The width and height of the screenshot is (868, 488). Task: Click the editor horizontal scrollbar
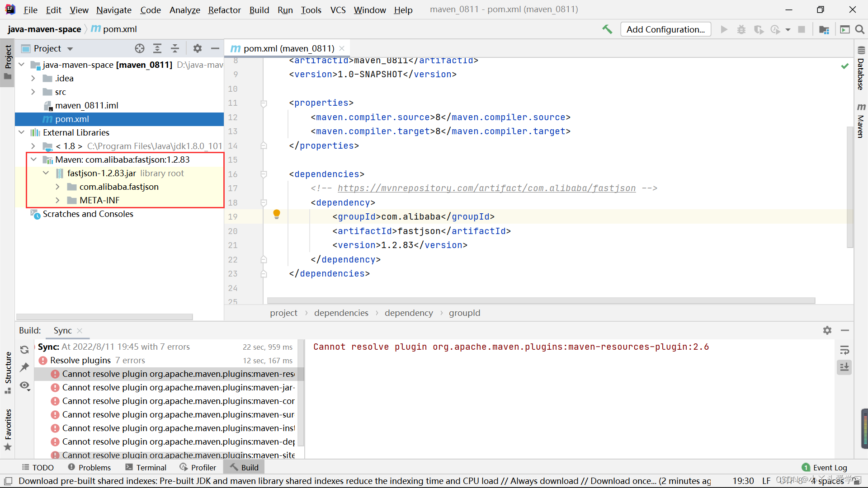[541, 300]
